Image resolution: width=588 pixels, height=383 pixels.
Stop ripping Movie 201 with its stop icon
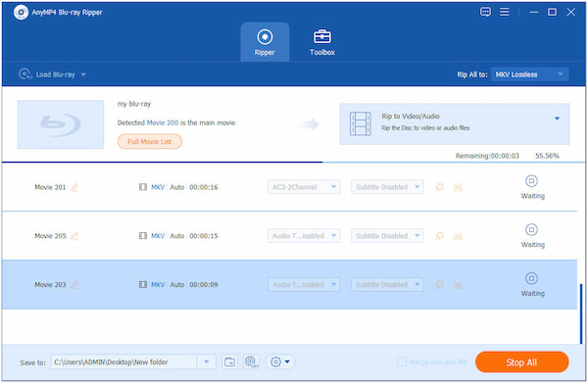[x=531, y=181]
